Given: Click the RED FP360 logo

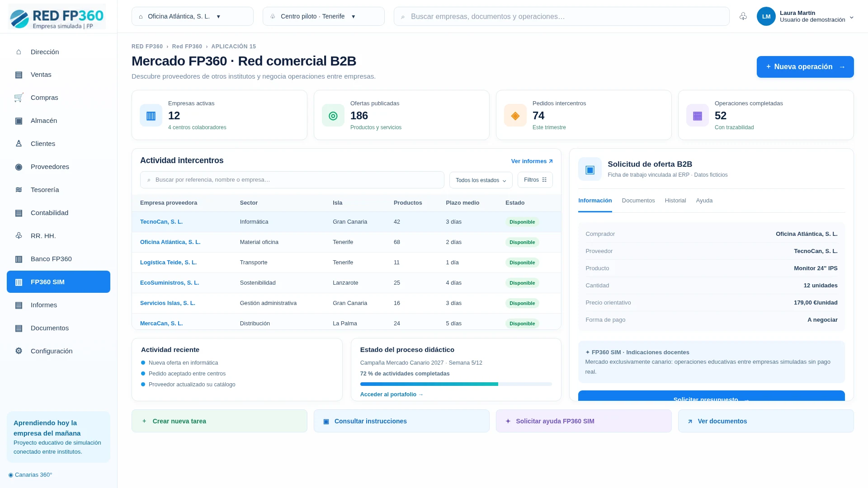Looking at the screenshot, I should 57,17.
